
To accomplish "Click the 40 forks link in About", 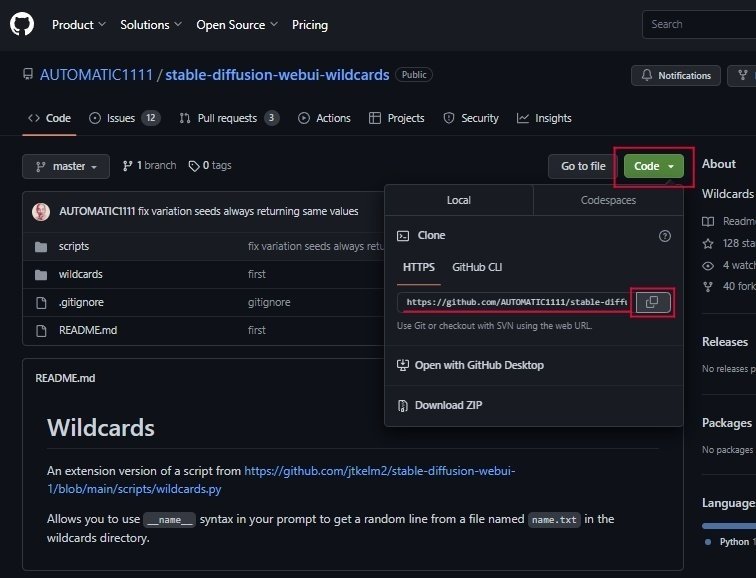I will [729, 286].
